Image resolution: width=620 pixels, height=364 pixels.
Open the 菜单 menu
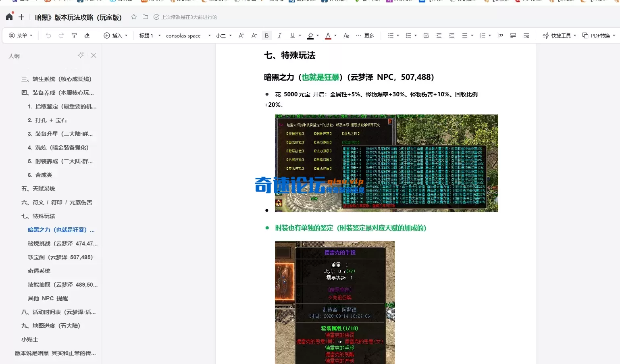(x=21, y=35)
